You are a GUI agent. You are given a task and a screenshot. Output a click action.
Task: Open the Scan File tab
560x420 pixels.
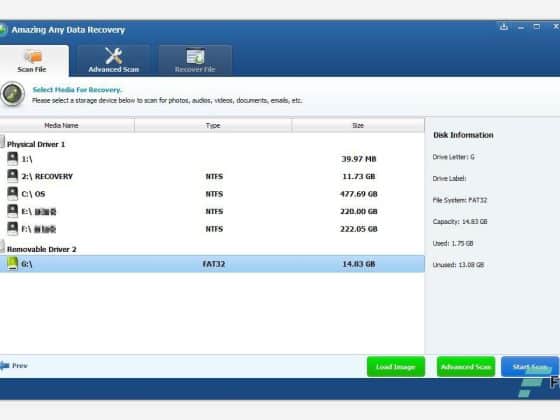(x=34, y=61)
